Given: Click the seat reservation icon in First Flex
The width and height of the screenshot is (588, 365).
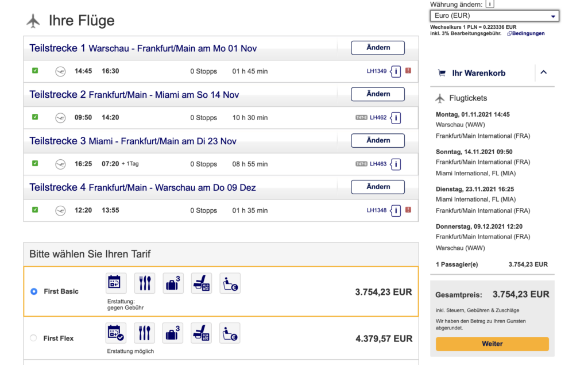Looking at the screenshot, I should click(x=202, y=333).
